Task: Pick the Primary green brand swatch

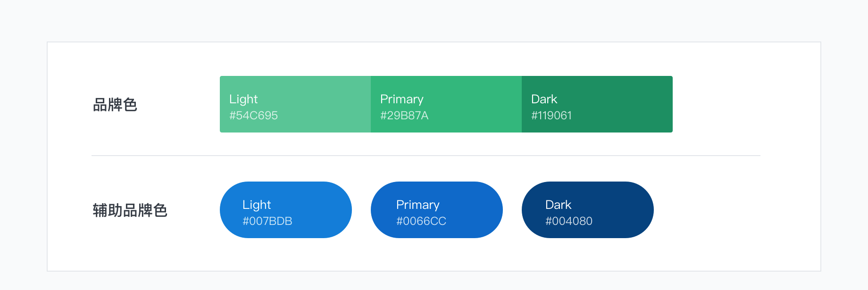Action: pyautogui.click(x=446, y=104)
